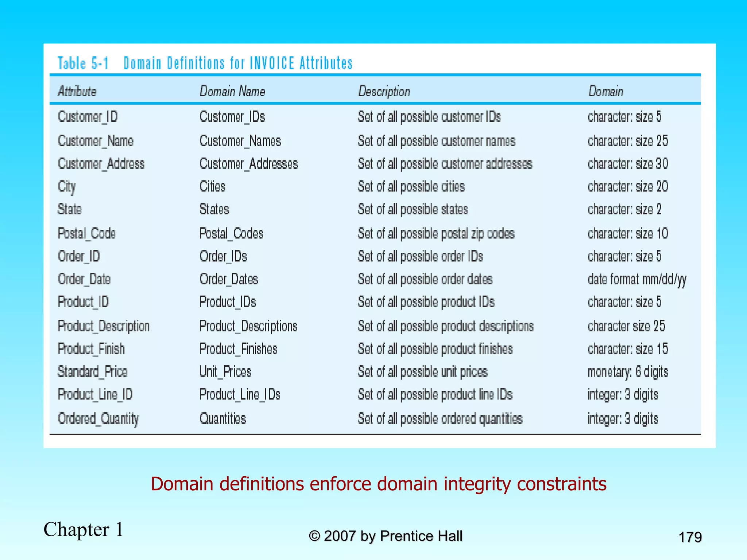Click 'Set of all possible product finishes'

[x=435, y=349]
